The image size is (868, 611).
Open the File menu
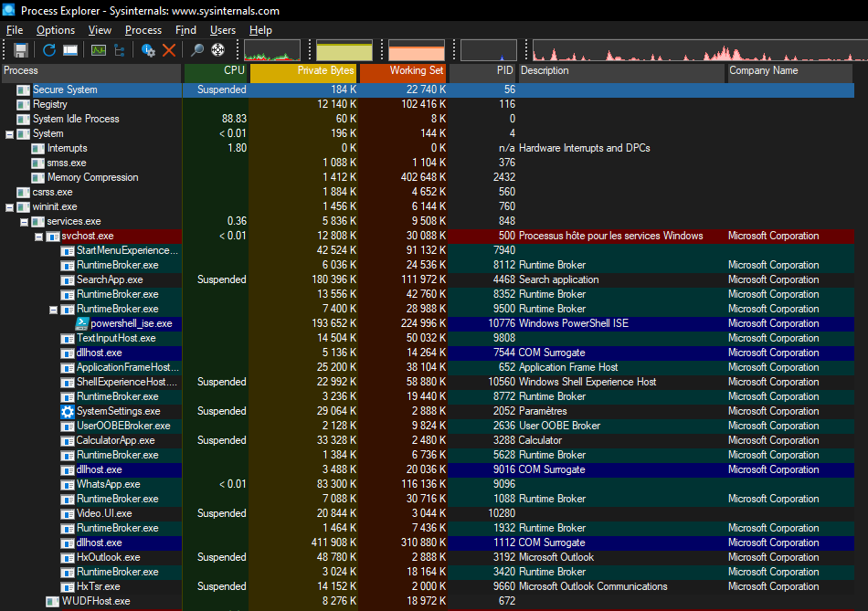click(15, 30)
